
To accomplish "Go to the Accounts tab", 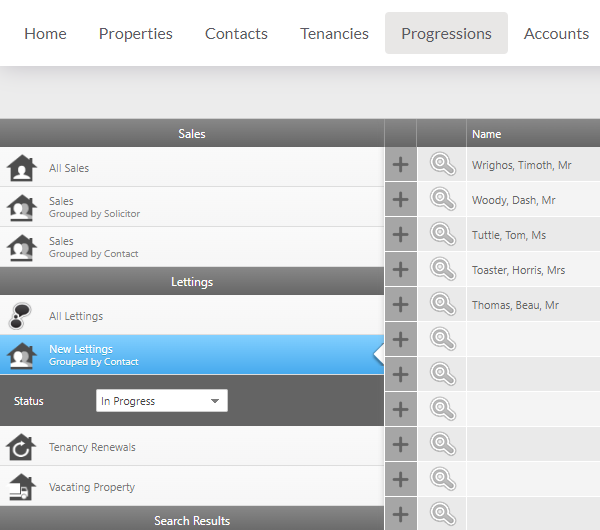I will (x=556, y=34).
